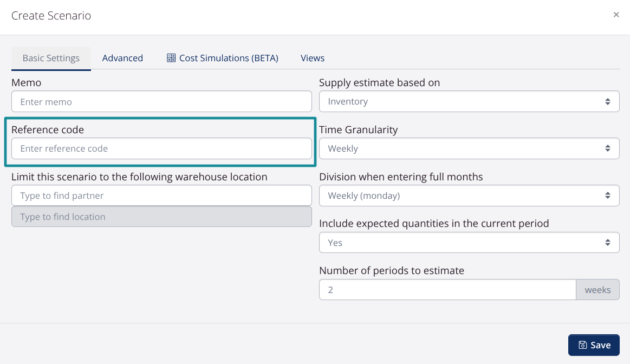Open the Views tab
630x364 pixels.
coord(312,57)
